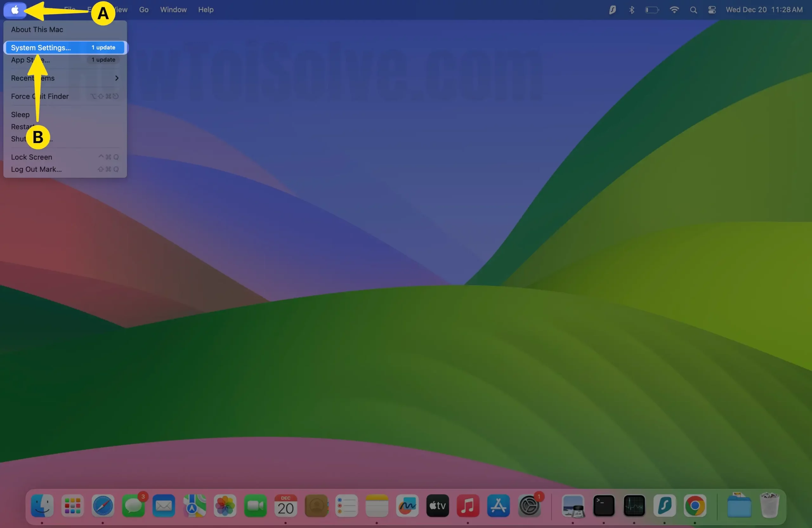Open Terminal in the Dock
The image size is (812, 528).
604,505
